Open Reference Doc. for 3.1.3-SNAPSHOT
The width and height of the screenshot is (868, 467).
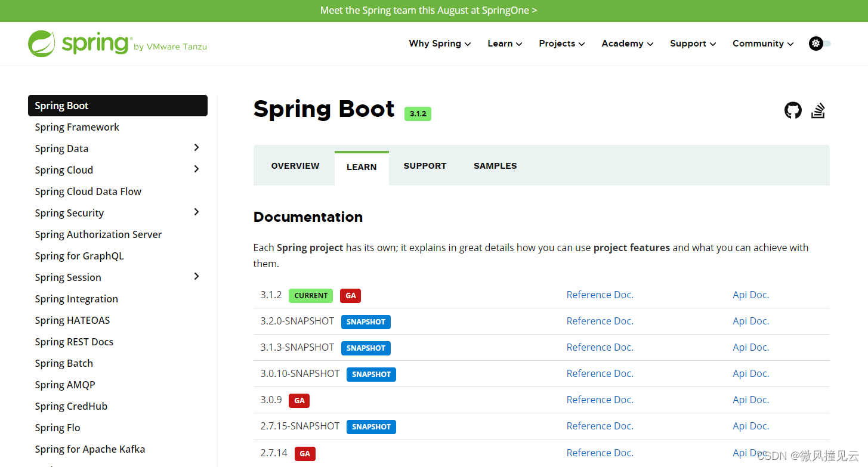[x=600, y=347]
